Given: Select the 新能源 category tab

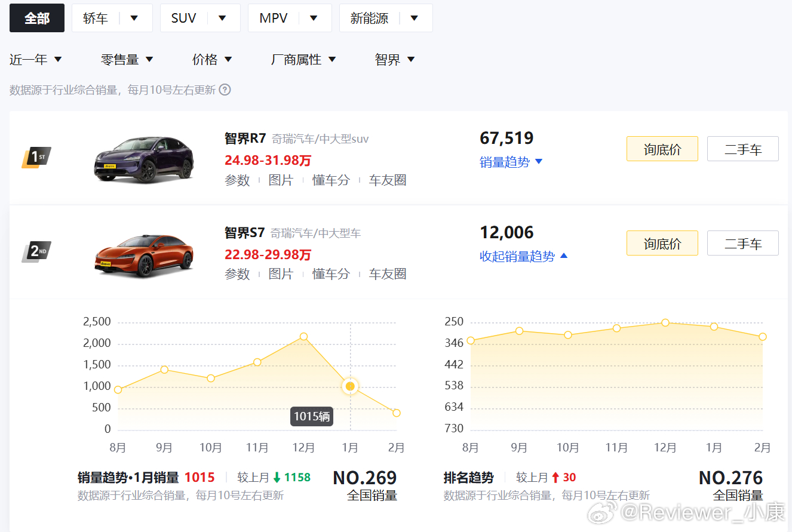Looking at the screenshot, I should tap(385, 18).
